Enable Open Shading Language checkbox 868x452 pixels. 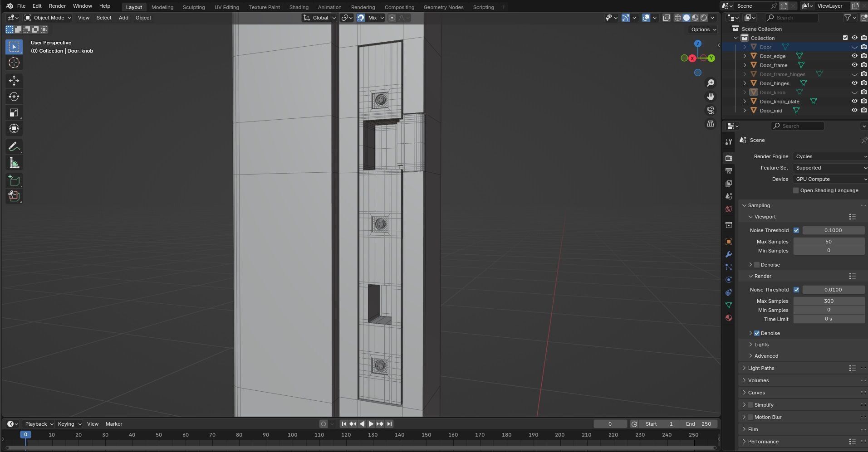coord(796,190)
